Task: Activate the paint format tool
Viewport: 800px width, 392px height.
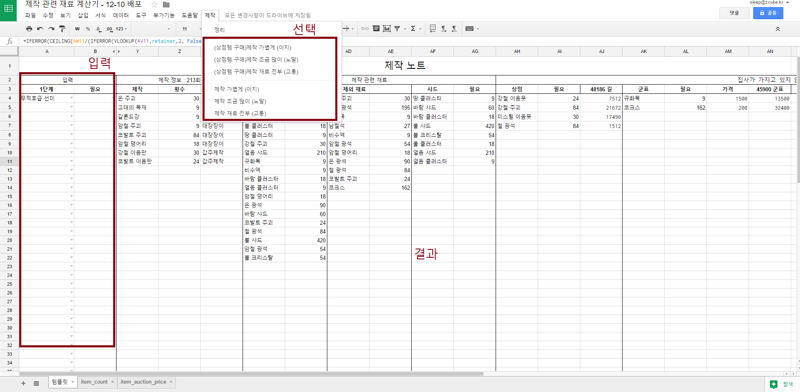Action: pos(62,29)
